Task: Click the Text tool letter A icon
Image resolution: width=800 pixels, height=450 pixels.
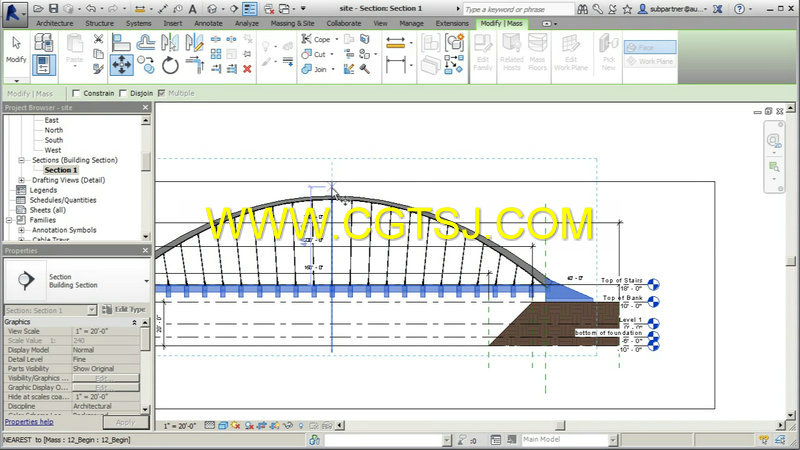Action: [x=192, y=9]
